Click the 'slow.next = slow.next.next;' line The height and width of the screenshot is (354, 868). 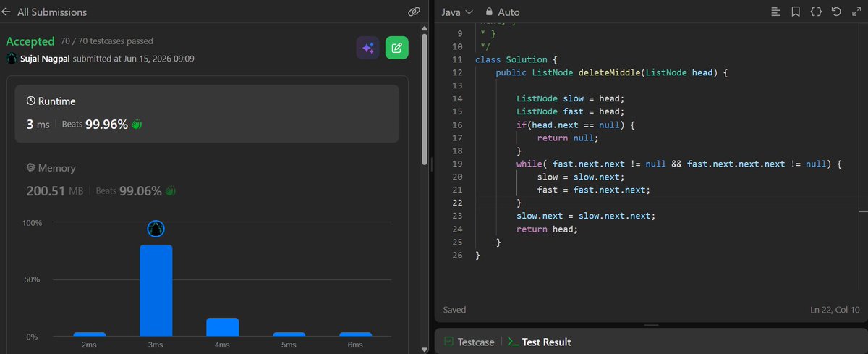point(587,216)
